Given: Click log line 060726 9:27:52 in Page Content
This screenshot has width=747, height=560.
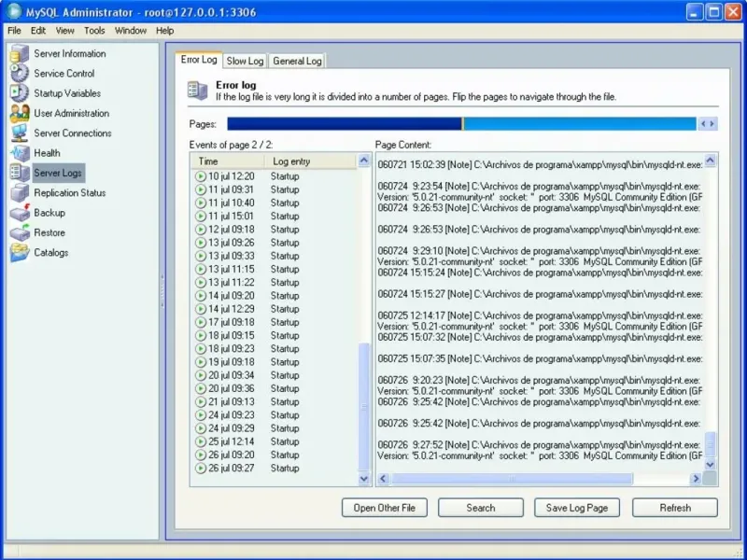Looking at the screenshot, I should pyautogui.click(x=540, y=445).
